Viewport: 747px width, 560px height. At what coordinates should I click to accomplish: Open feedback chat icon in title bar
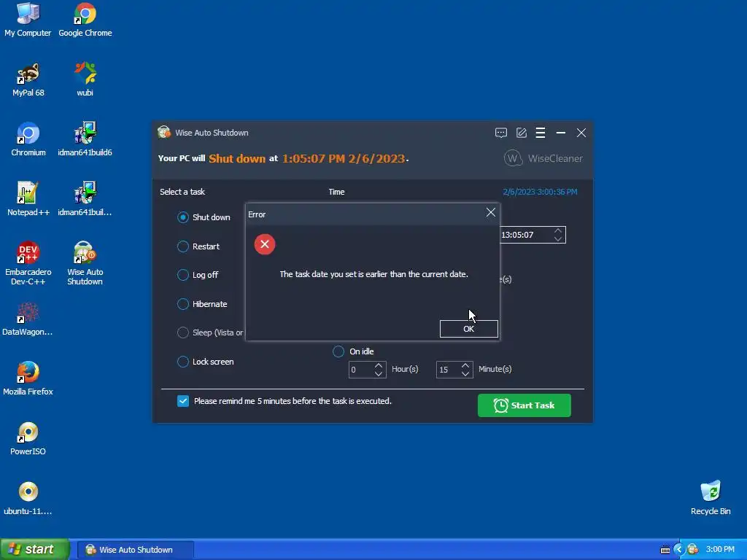point(500,133)
